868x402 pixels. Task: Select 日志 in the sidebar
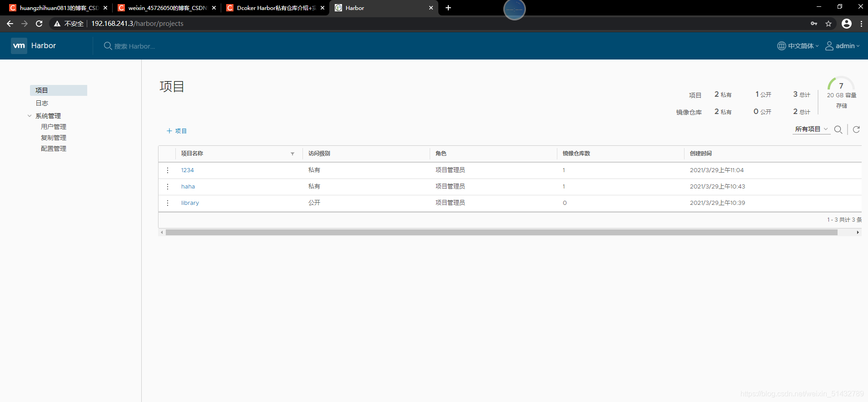42,103
